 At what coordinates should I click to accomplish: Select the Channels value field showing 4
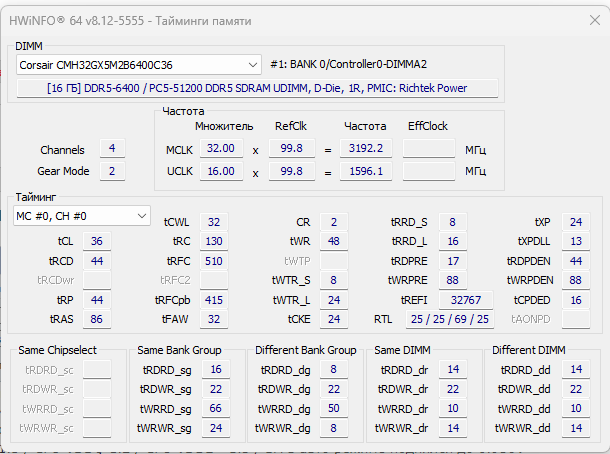112,148
